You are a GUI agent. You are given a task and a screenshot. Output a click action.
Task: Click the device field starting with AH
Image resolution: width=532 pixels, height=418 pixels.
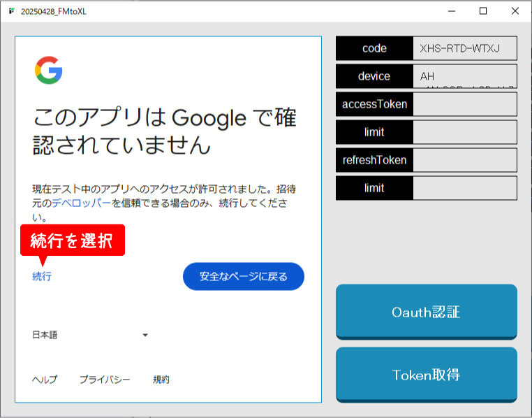click(465, 76)
